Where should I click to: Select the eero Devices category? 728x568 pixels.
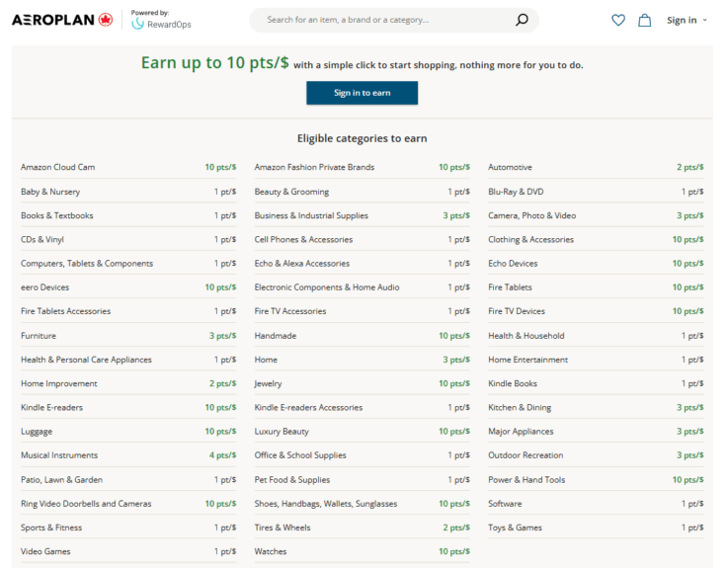44,287
